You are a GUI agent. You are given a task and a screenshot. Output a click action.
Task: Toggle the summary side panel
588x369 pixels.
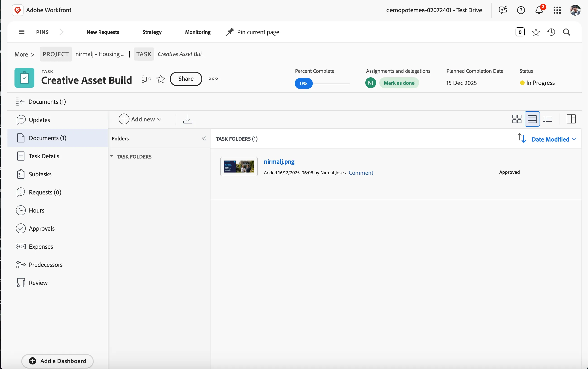571,119
